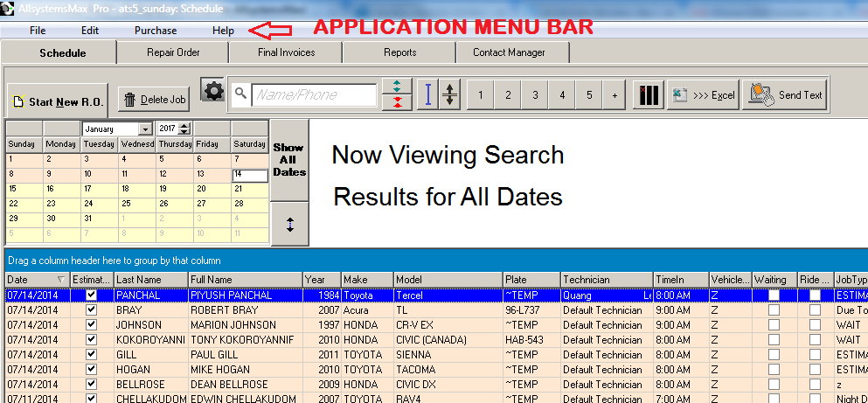The image size is (868, 403).
Task: Delete the job with the trash can button
Action: click(155, 100)
